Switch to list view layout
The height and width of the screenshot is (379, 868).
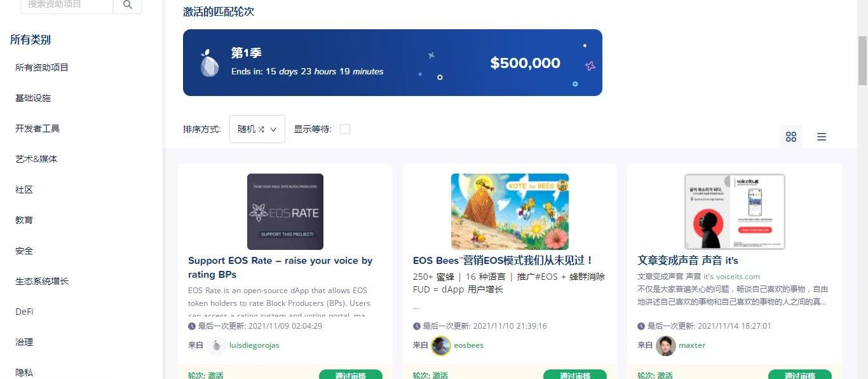(x=822, y=137)
